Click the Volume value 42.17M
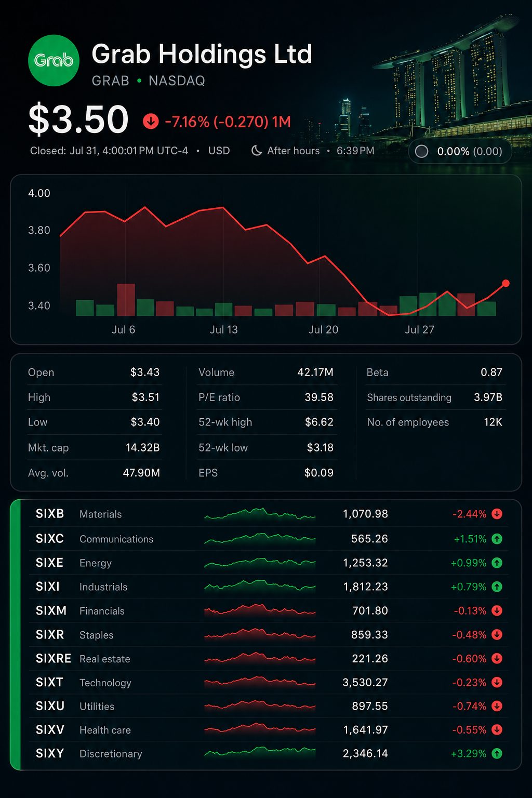Viewport: 532px width, 798px height. (315, 372)
